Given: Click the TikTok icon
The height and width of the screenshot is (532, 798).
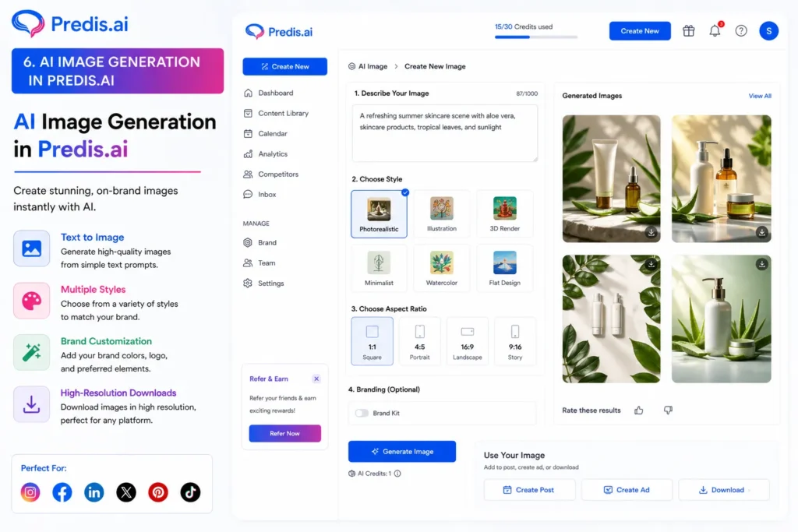Looking at the screenshot, I should [190, 492].
